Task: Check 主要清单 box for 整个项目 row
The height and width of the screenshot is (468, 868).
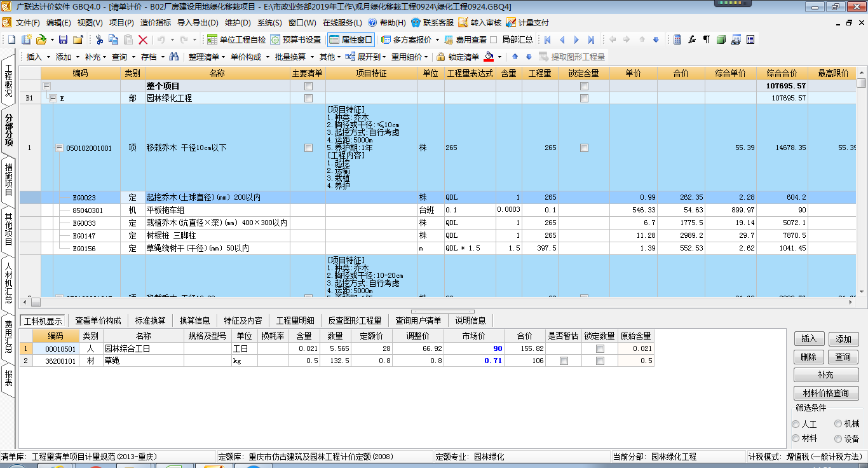Action: click(308, 86)
